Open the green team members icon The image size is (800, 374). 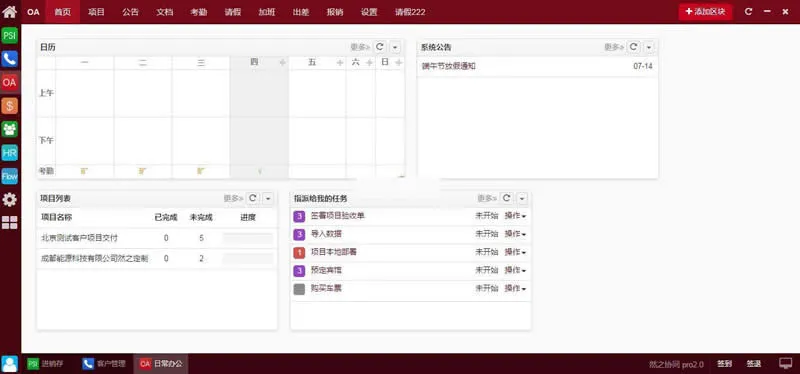(x=10, y=129)
